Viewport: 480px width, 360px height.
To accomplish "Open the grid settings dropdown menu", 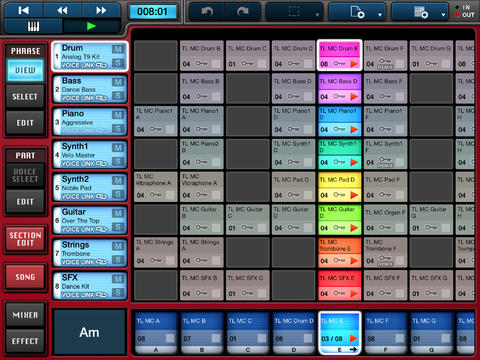I will [x=421, y=12].
